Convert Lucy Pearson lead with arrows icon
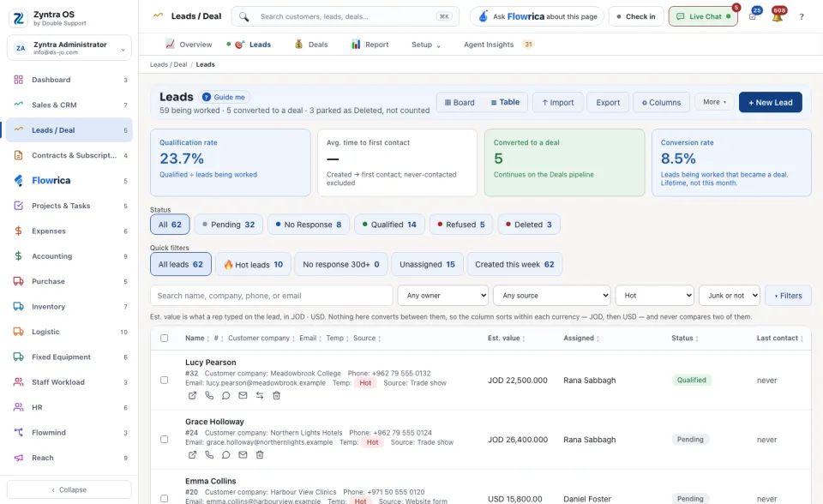Viewport: 823px width, 504px height. 259,395
